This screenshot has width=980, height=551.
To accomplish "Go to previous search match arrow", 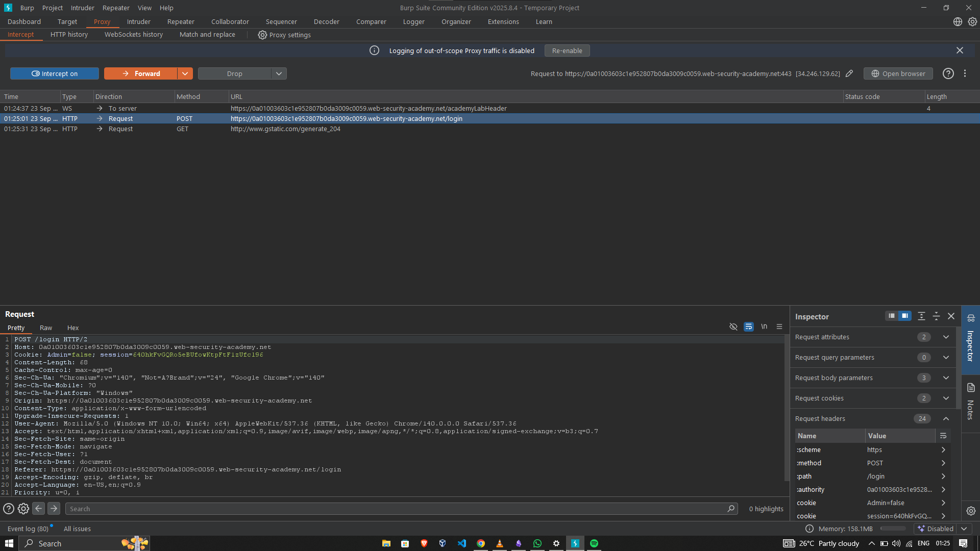I will [x=39, y=509].
